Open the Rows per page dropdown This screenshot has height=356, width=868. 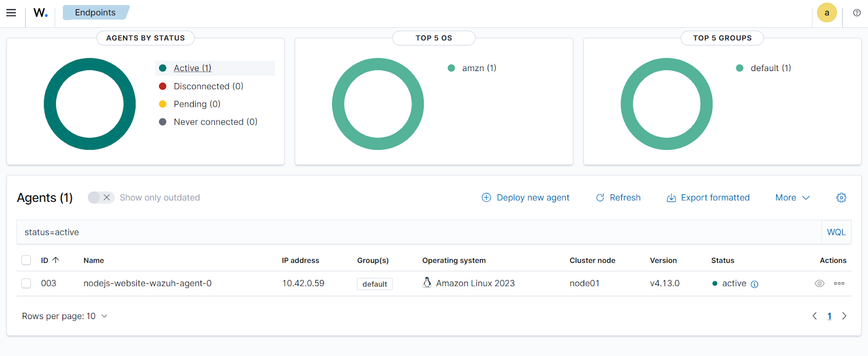tap(65, 316)
